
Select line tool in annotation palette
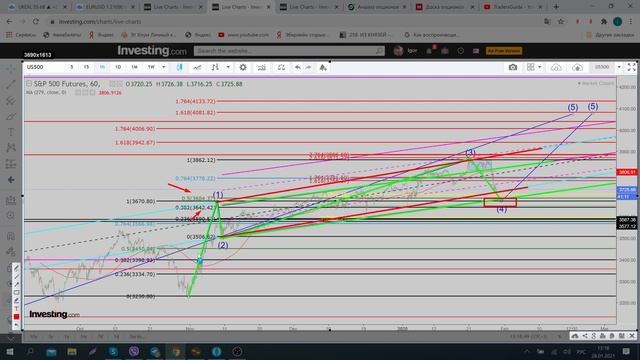[16, 276]
